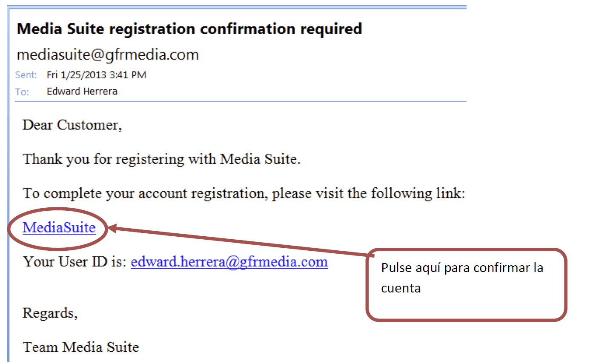Screen dimensions: 590x364
Task: Click the Regards closing line
Action: (x=50, y=313)
